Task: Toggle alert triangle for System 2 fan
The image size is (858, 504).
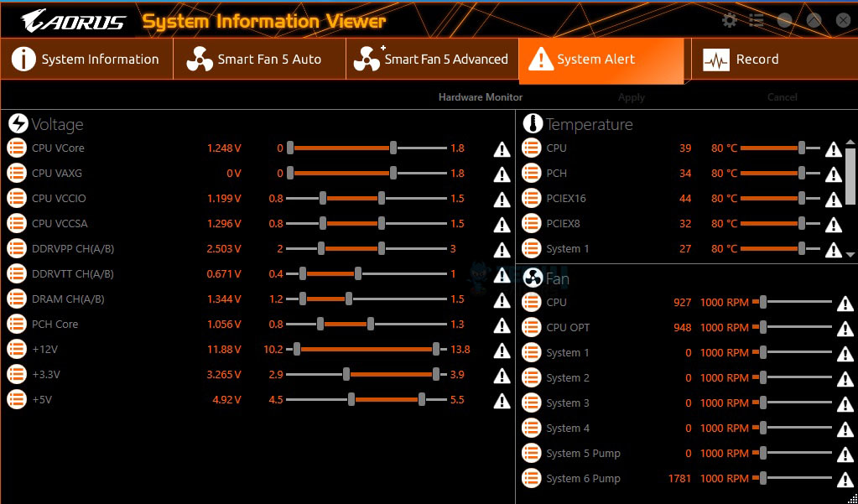Action: (845, 379)
